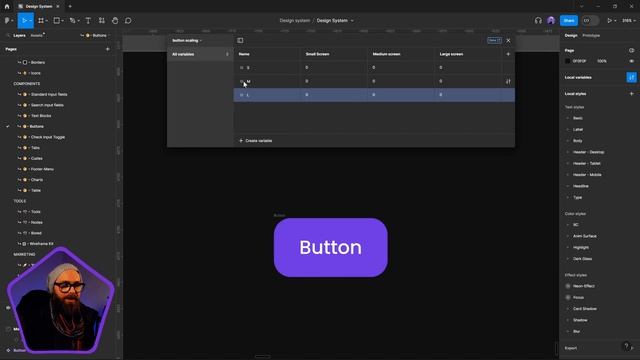The height and width of the screenshot is (360, 640).
Task: Open zoom level dropdown
Action: click(x=628, y=20)
